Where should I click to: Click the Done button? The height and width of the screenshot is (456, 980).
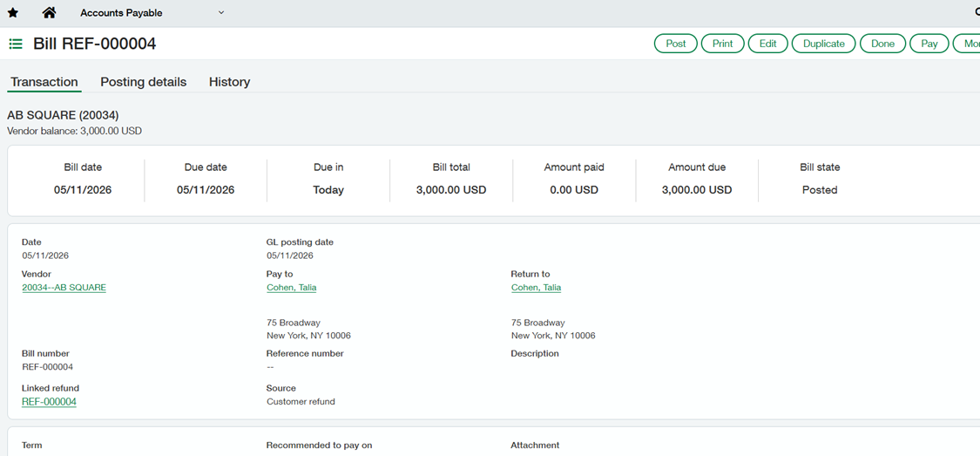(882, 44)
